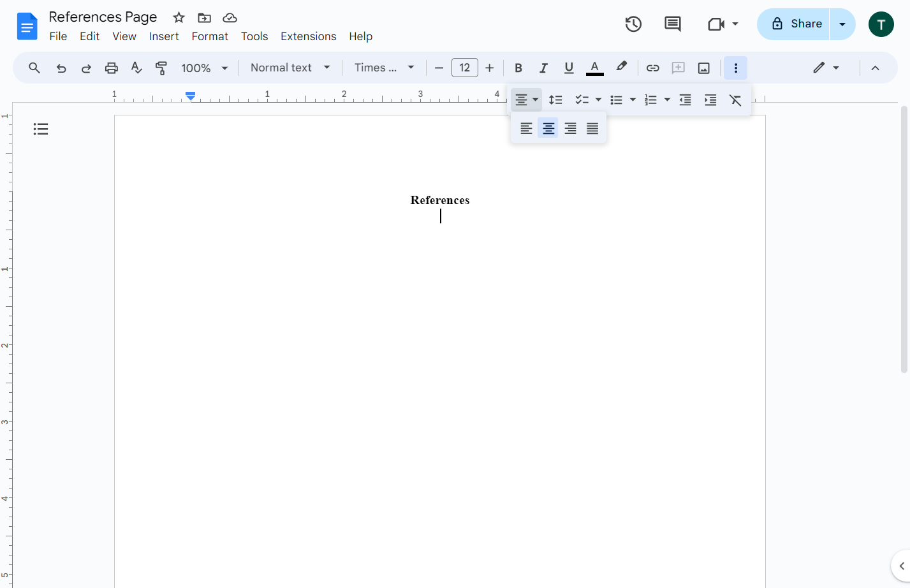Viewport: 910px width, 588px height.
Task: Select right alignment
Action: tap(571, 128)
